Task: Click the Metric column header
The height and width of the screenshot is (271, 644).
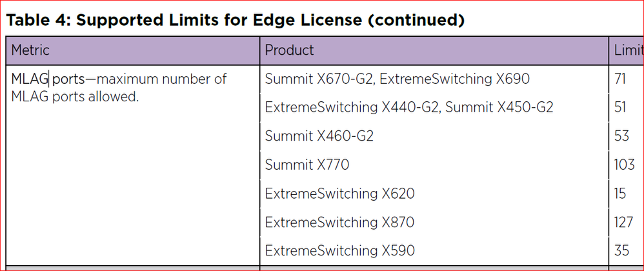Action: tap(133, 50)
